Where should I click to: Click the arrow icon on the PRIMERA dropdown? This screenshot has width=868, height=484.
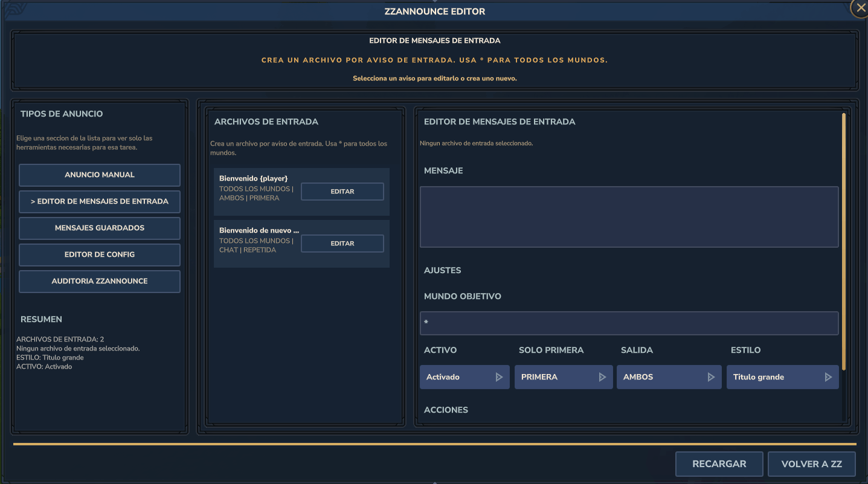602,377
